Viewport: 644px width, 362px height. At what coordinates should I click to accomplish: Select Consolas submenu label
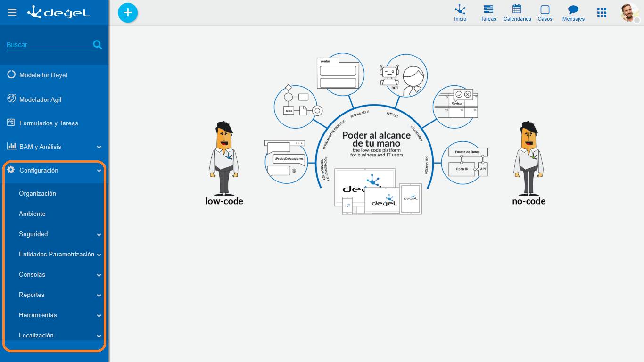32,274
